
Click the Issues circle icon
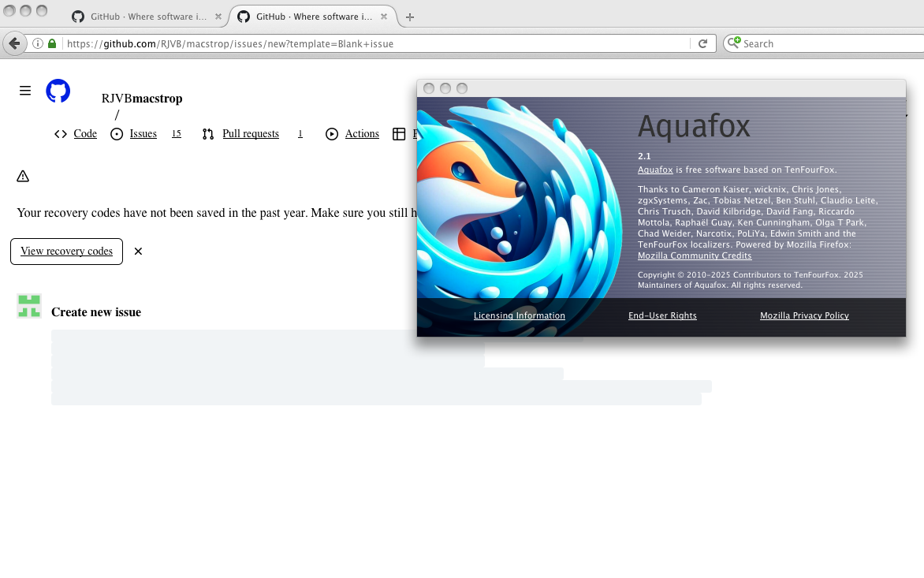[117, 134]
